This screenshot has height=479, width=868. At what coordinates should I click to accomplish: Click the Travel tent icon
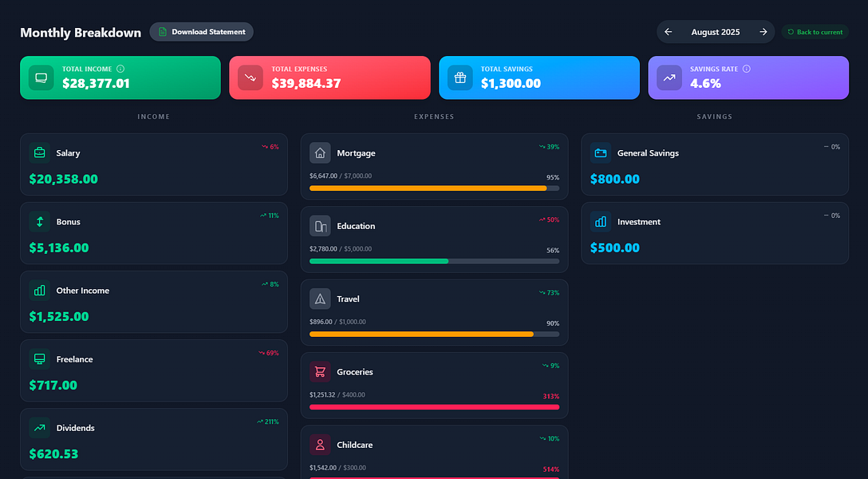(320, 299)
